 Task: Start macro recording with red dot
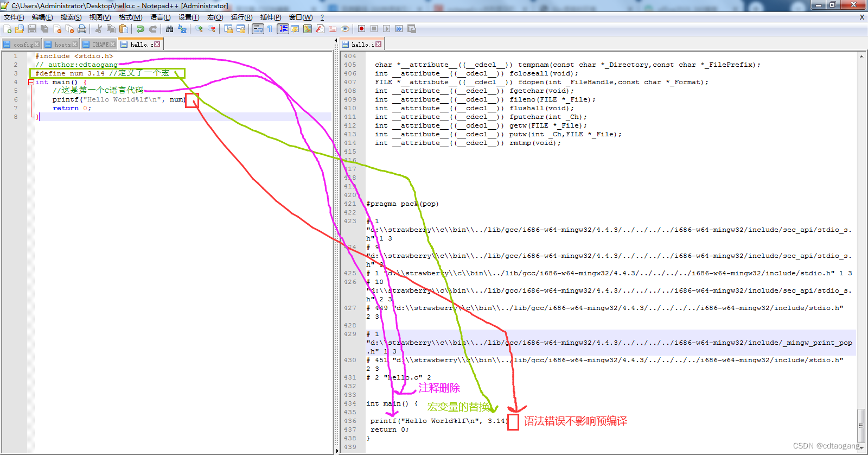361,29
